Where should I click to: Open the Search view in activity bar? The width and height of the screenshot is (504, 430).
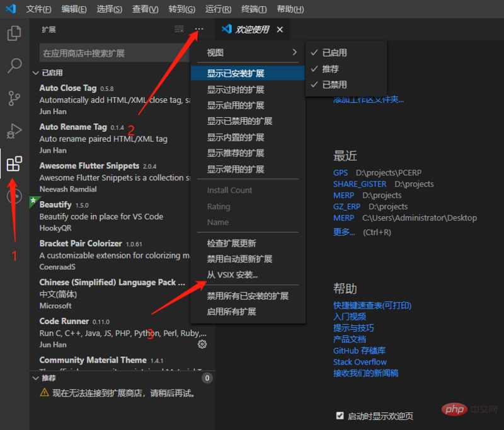click(x=14, y=66)
